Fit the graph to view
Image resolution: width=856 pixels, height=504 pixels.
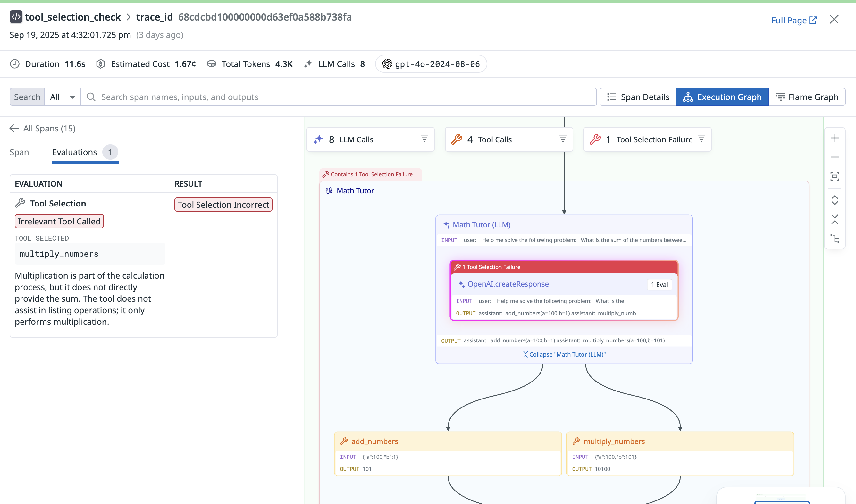coord(835,176)
